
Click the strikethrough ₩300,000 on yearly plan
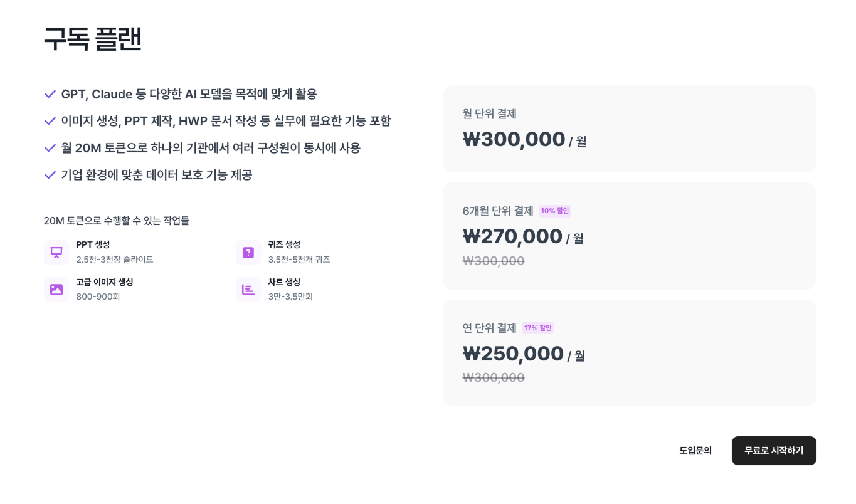494,377
